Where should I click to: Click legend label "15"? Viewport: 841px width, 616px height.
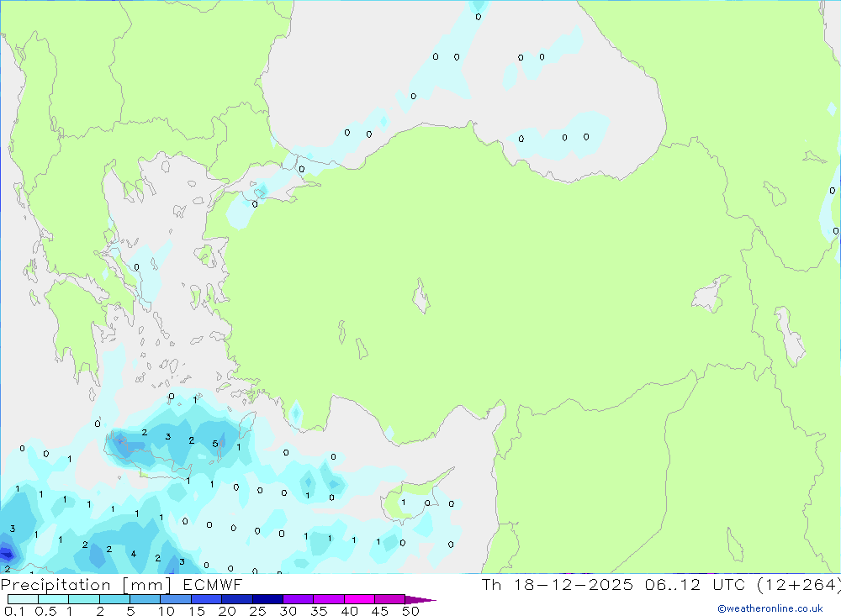point(197,611)
